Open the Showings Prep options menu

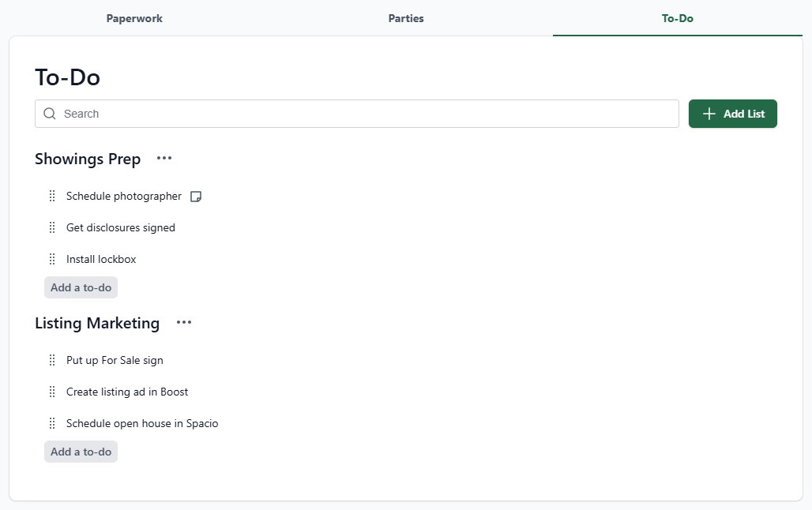(164, 159)
